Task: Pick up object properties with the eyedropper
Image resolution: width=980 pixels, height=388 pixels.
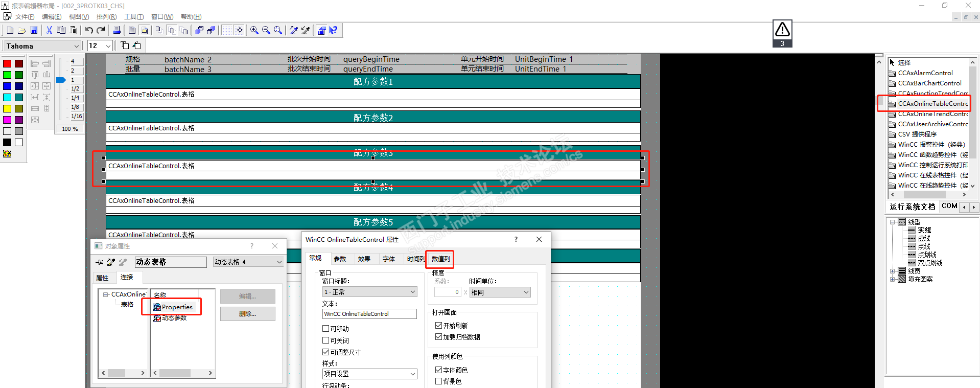Action: [294, 30]
